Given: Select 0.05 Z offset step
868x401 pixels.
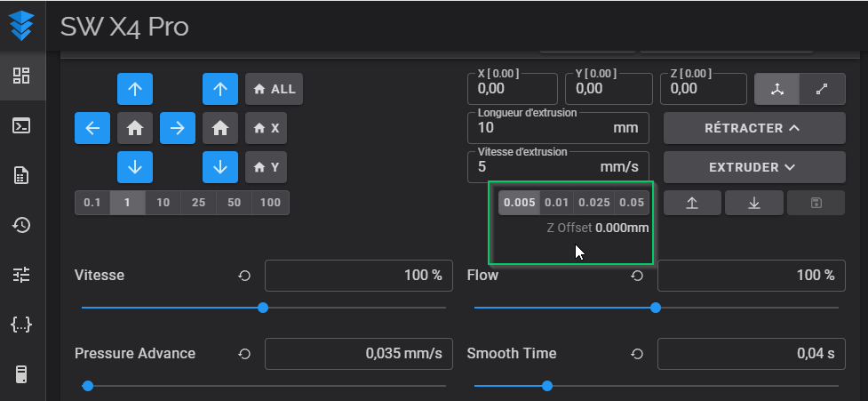Looking at the screenshot, I should [632, 203].
